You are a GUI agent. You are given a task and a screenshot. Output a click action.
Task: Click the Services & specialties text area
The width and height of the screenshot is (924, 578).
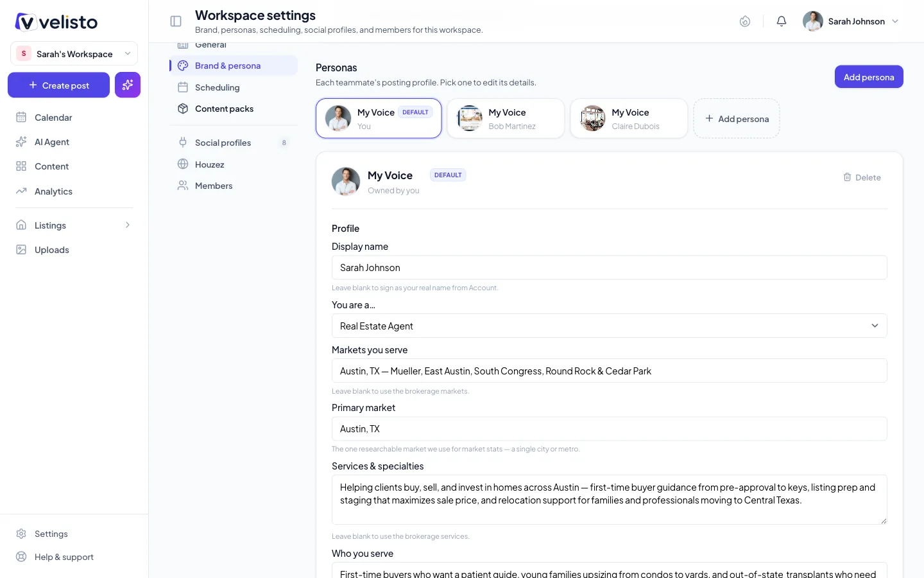point(610,500)
